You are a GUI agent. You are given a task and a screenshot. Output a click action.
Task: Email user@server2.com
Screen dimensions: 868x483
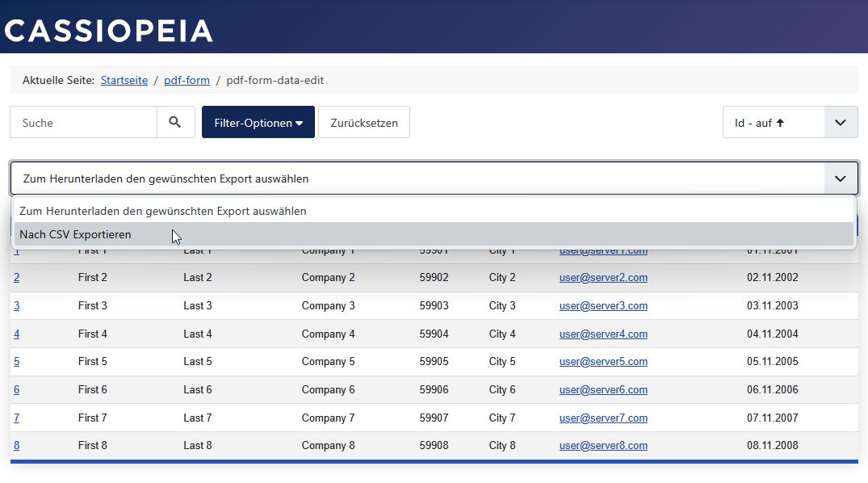tap(603, 278)
